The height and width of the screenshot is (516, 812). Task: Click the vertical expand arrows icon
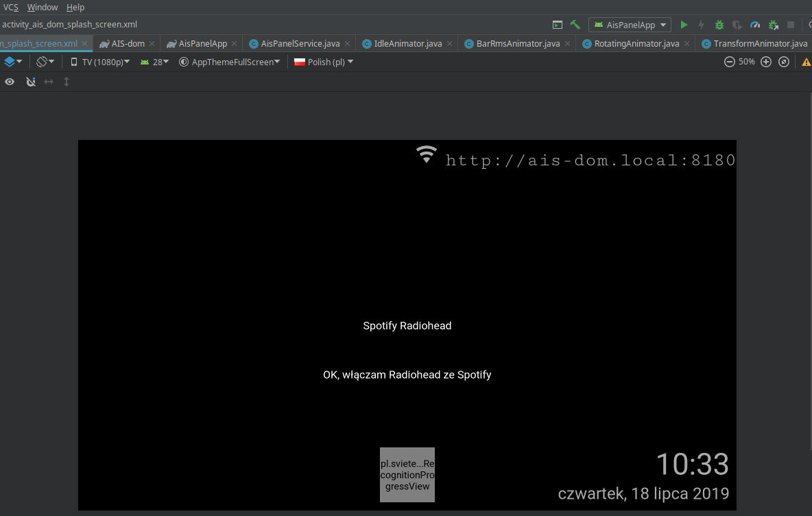point(67,82)
